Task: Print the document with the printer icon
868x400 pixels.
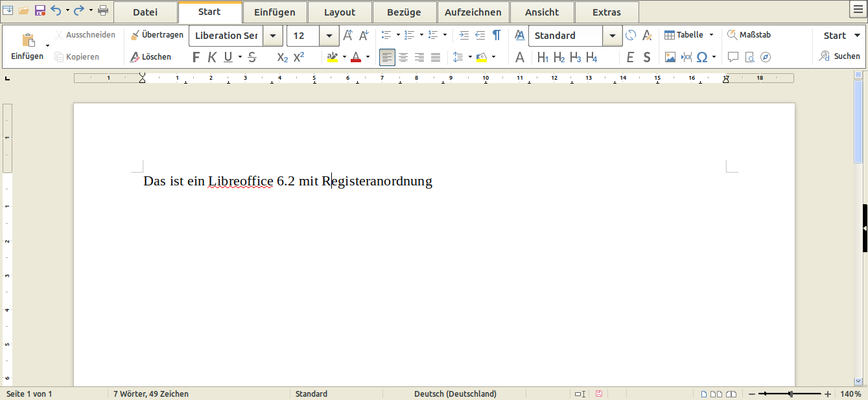Action: tap(103, 10)
